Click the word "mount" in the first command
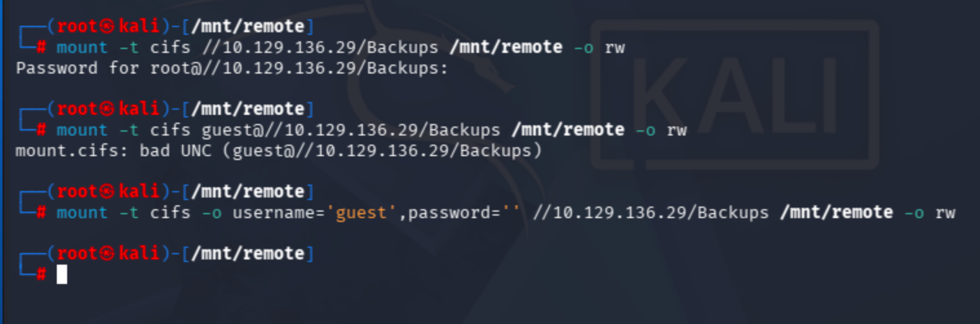Image resolution: width=980 pixels, height=324 pixels. (82, 47)
